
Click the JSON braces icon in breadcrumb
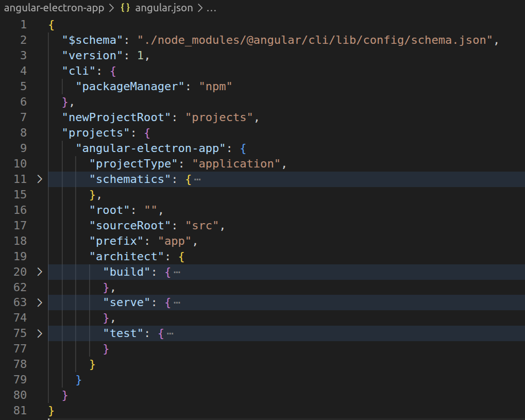coord(125,8)
